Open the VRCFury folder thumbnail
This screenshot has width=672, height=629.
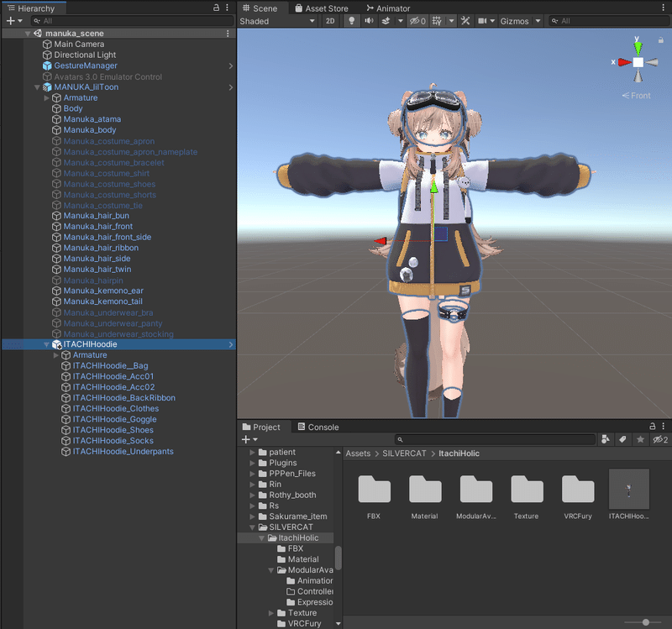point(578,489)
